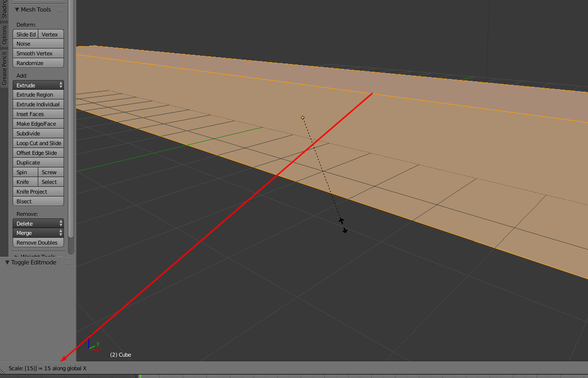Click the "Toggle Editmode" panel title

tap(34, 263)
